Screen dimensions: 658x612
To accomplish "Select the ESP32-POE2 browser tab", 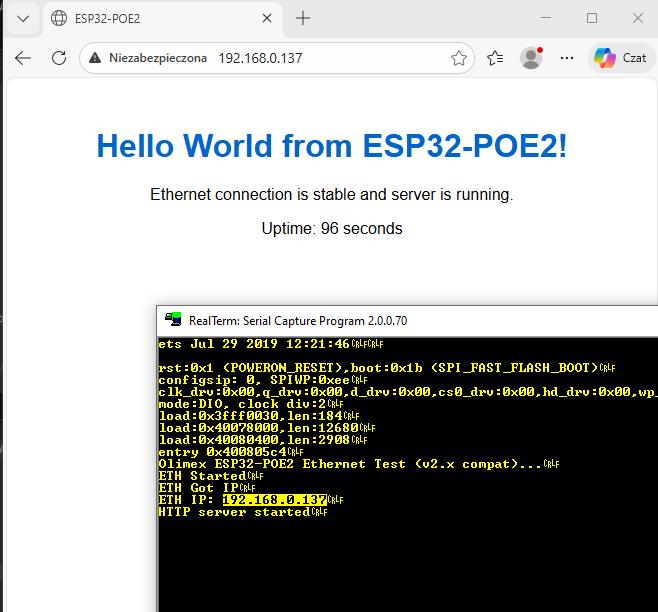I will coord(162,19).
